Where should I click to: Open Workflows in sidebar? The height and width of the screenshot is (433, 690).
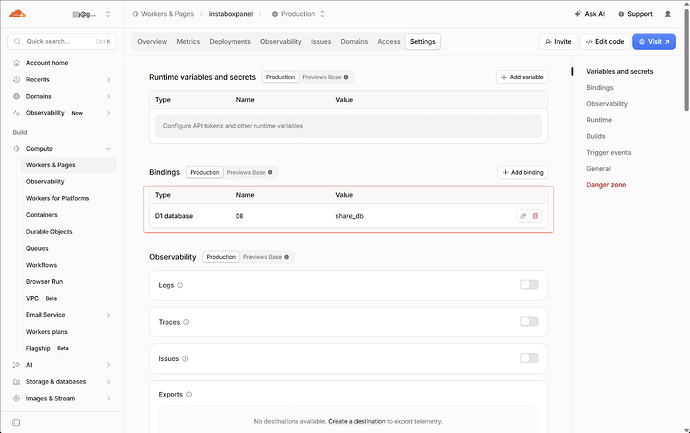point(41,265)
